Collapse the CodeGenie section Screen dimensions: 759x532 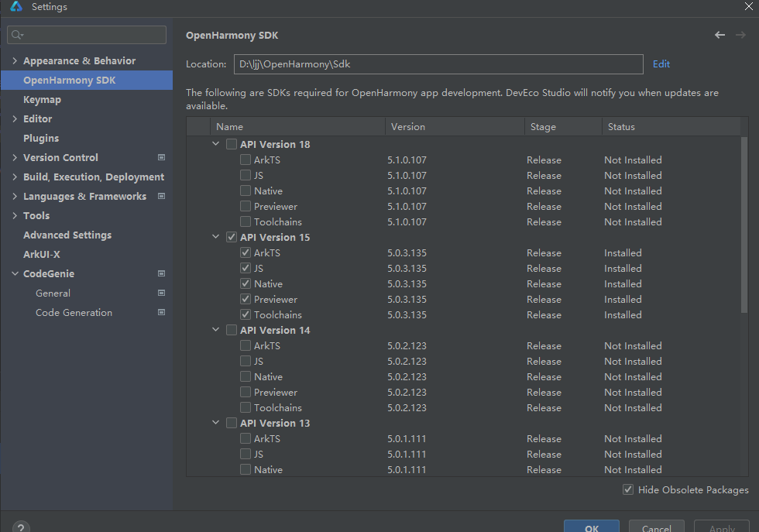click(x=15, y=273)
